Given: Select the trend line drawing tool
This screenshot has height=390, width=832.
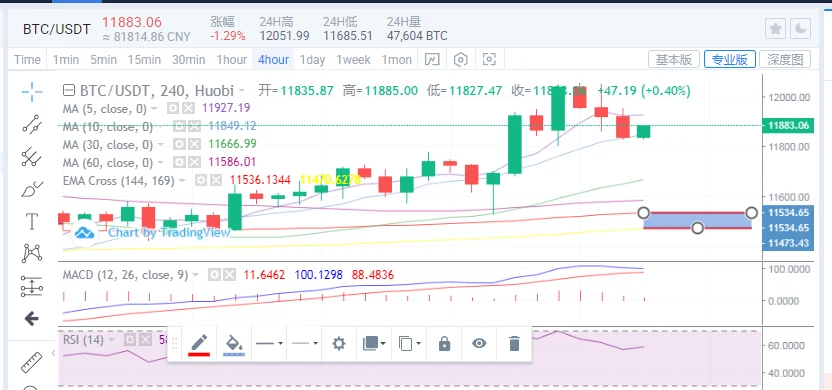Looking at the screenshot, I should coord(32,124).
